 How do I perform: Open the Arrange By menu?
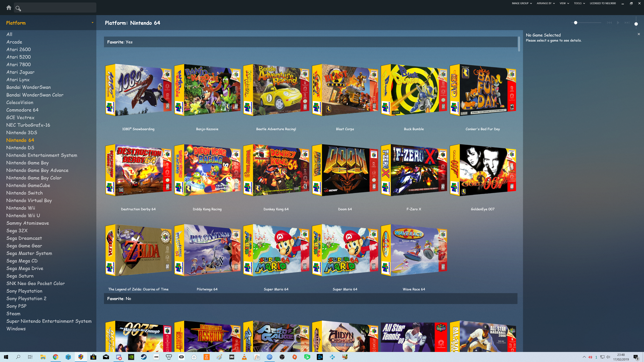point(546,3)
